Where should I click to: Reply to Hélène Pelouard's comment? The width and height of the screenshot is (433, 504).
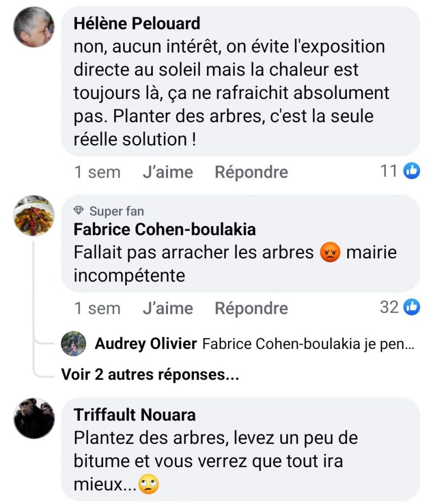point(251,172)
